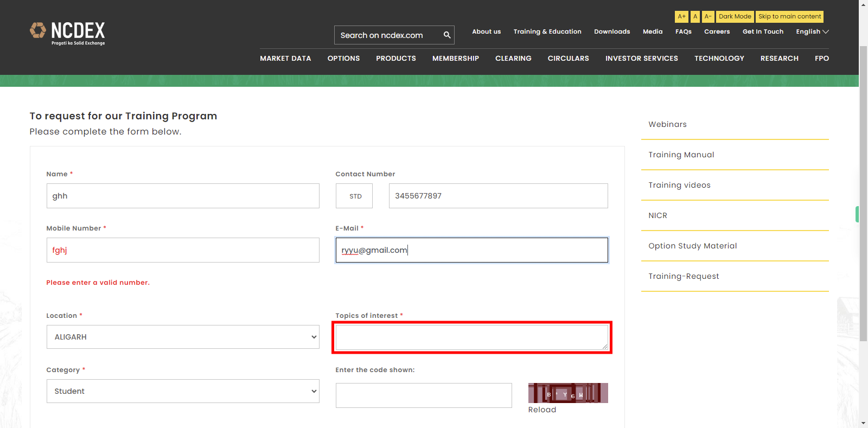Open the PRODUCTS menu

click(x=396, y=58)
